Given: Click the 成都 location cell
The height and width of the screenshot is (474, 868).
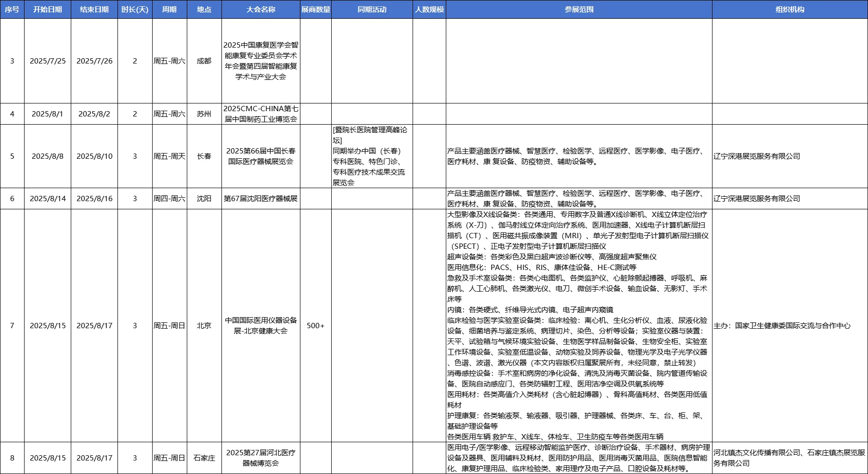Looking at the screenshot, I should (204, 61).
